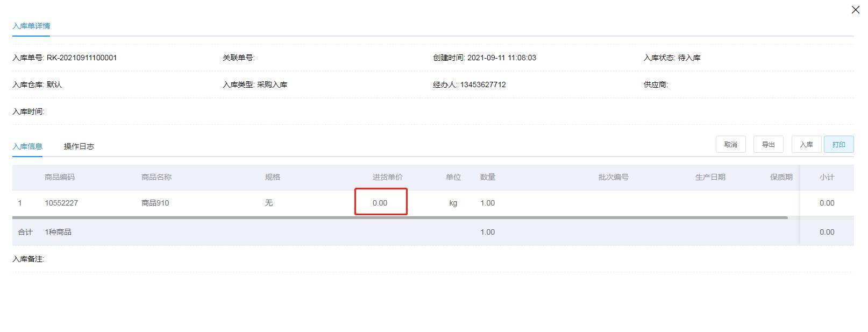This screenshot has height=332, width=868.
Task: Close the inbound order detail dialog
Action: coord(855,10)
